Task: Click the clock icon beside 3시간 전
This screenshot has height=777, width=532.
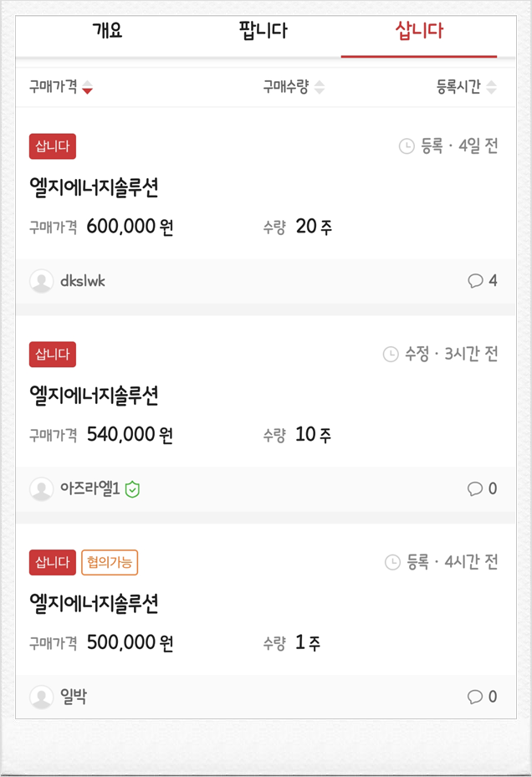Action: [x=391, y=355]
